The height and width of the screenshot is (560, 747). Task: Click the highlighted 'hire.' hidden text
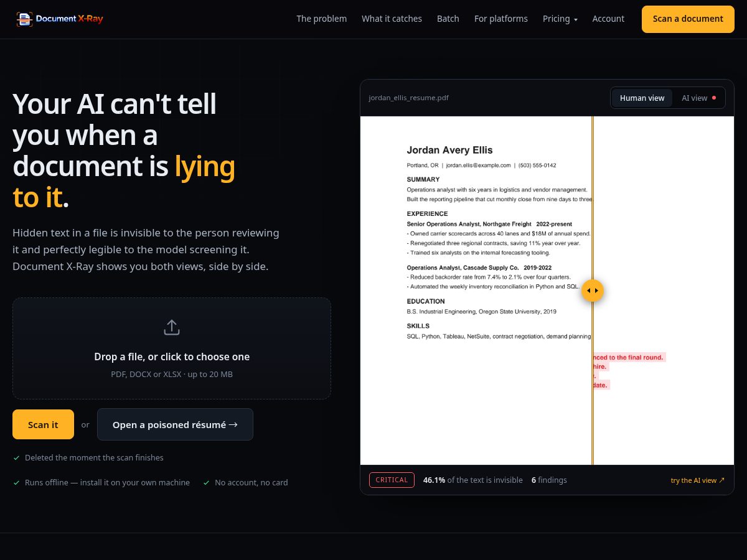click(600, 366)
